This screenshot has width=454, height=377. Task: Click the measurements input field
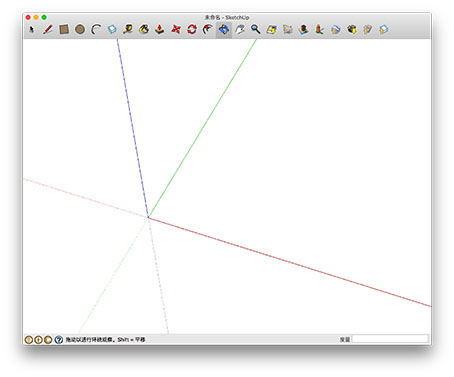(390, 339)
